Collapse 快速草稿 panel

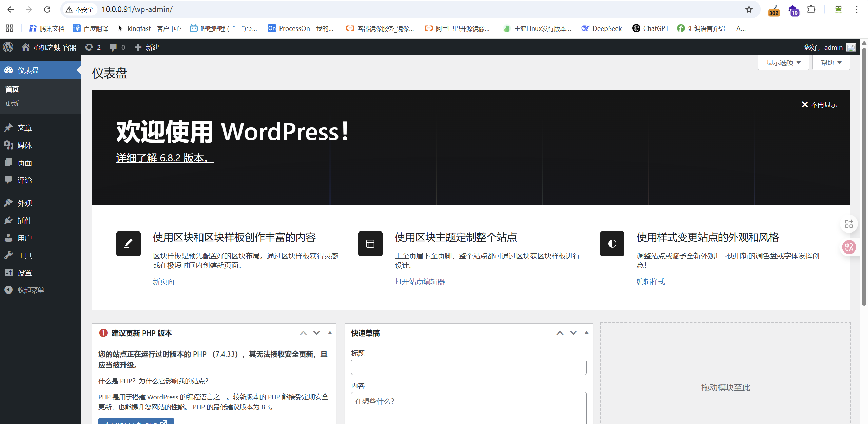click(586, 333)
